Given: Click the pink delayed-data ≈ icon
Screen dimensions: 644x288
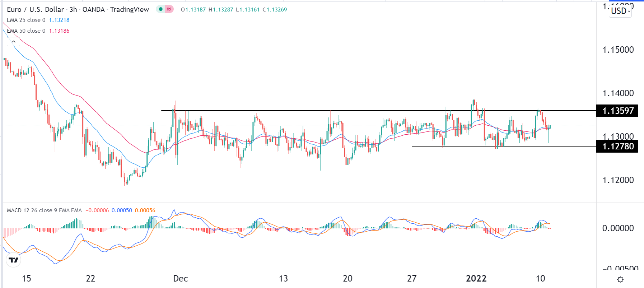Looking at the screenshot, I should click(x=169, y=9).
